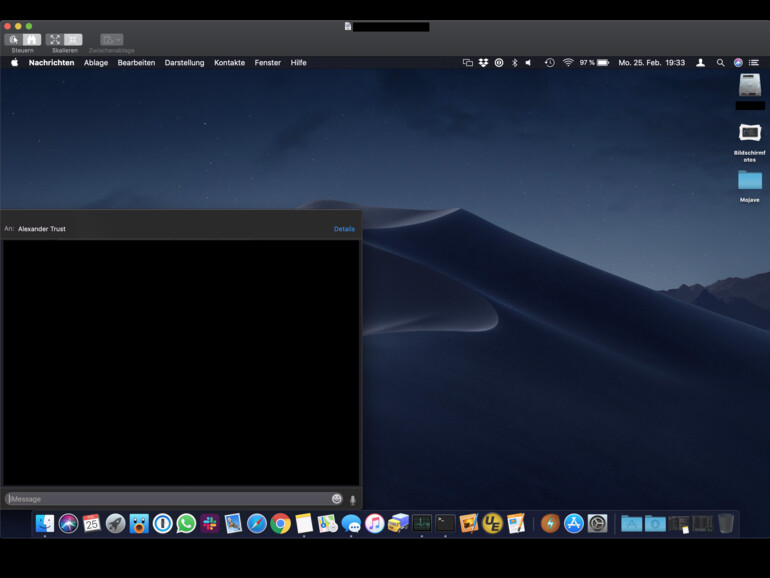Open WhatsApp from the Dock
770x578 pixels.
[x=186, y=523]
